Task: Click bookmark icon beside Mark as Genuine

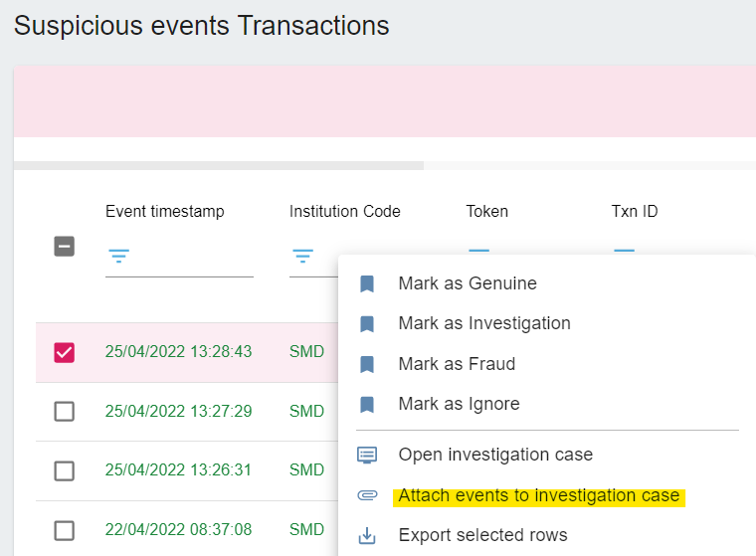Action: pos(367,284)
